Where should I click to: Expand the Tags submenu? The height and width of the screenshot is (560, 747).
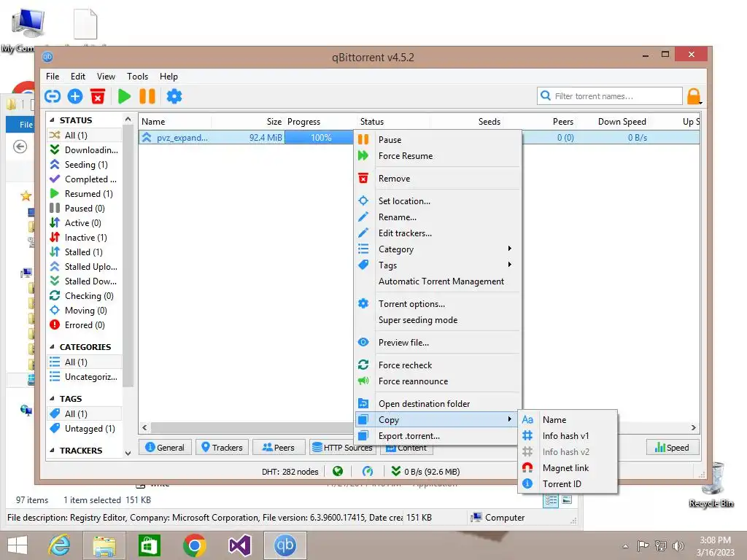click(x=438, y=265)
